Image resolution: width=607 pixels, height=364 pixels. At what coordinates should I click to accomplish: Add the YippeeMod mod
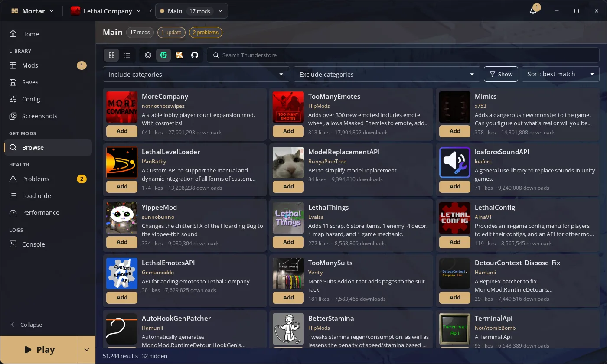122,242
